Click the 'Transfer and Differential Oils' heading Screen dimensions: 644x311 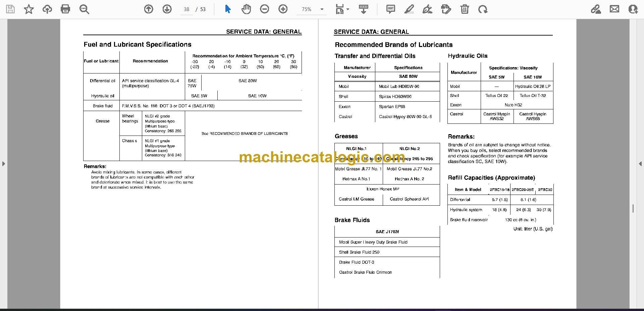click(375, 56)
